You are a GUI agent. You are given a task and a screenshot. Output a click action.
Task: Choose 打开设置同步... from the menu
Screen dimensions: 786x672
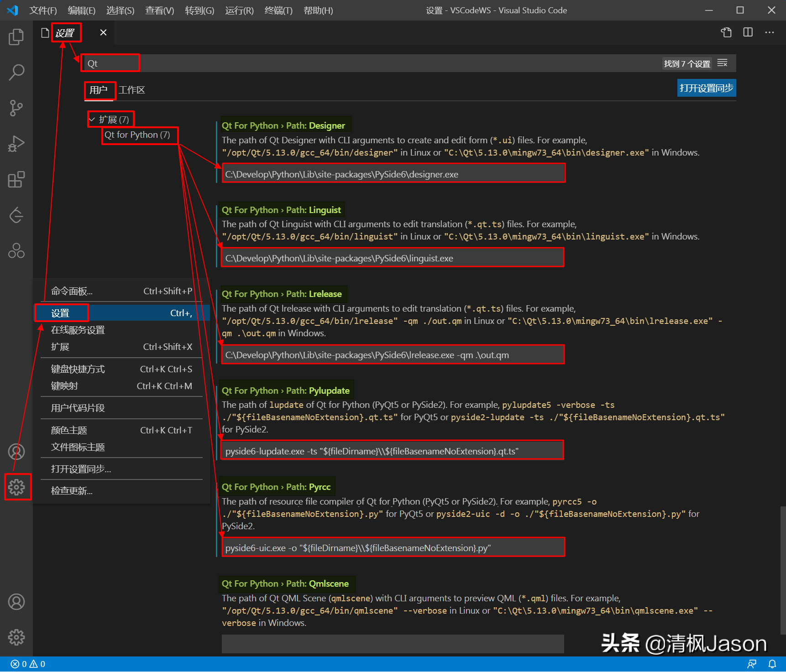pos(121,469)
